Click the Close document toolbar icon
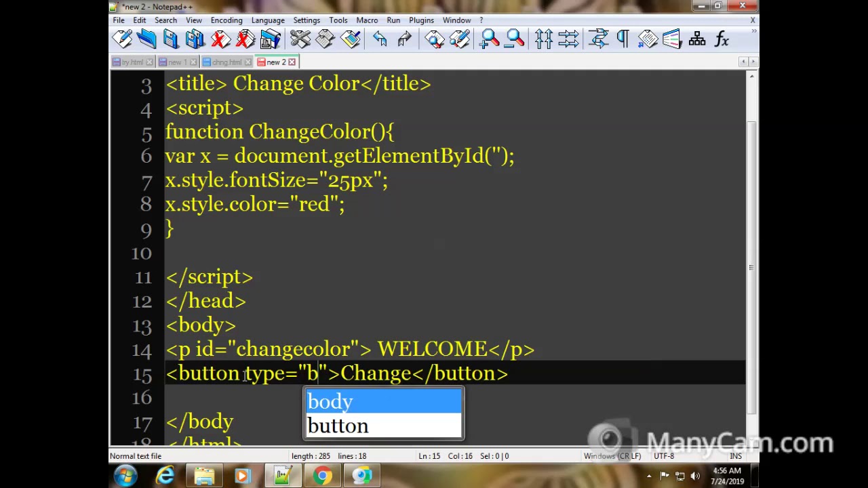The height and width of the screenshot is (488, 868). tap(220, 39)
